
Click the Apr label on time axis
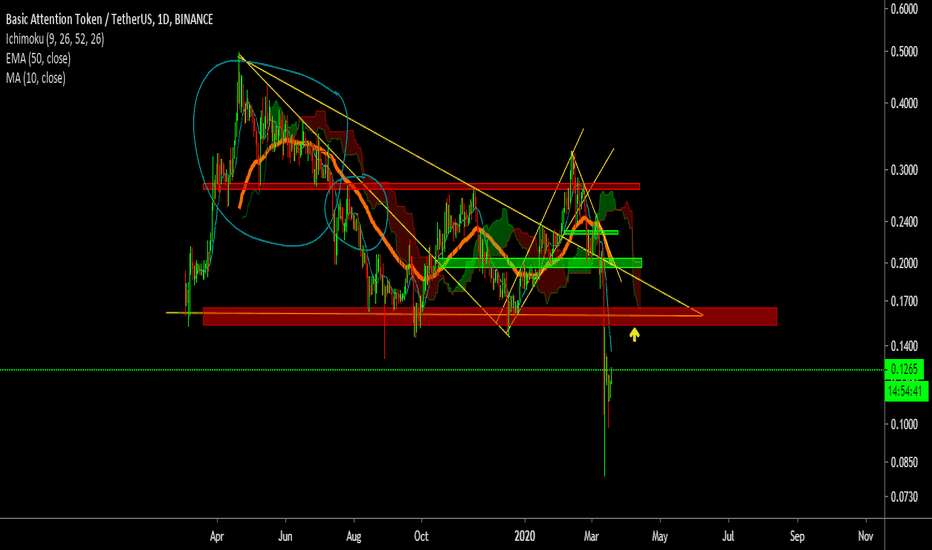point(217,536)
